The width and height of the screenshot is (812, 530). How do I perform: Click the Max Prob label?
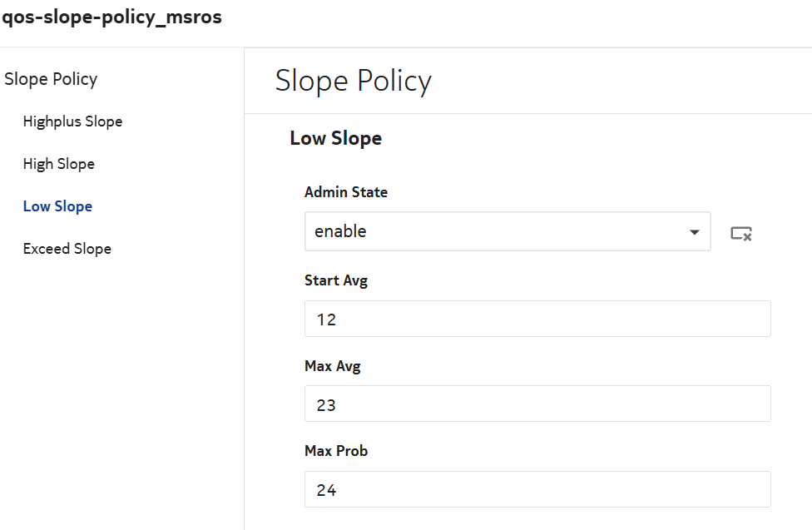(336, 451)
